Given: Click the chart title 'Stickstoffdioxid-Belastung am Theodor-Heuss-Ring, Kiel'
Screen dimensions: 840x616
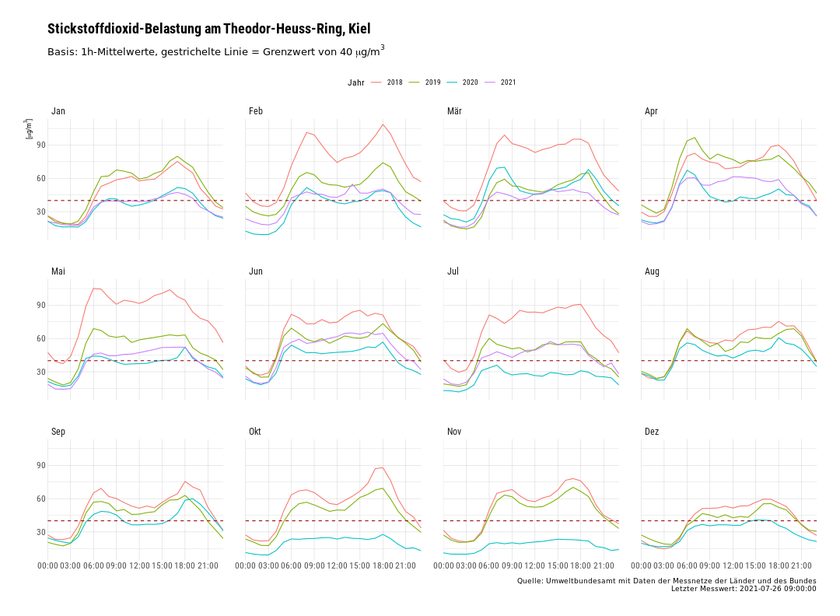Looking at the screenshot, I should tap(208, 29).
